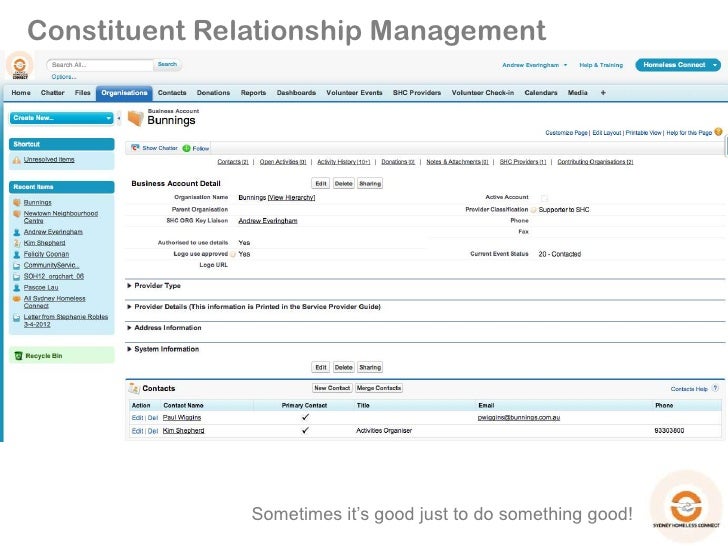Open the Bunnings business account folder icon
728x546 pixels.
(x=136, y=118)
